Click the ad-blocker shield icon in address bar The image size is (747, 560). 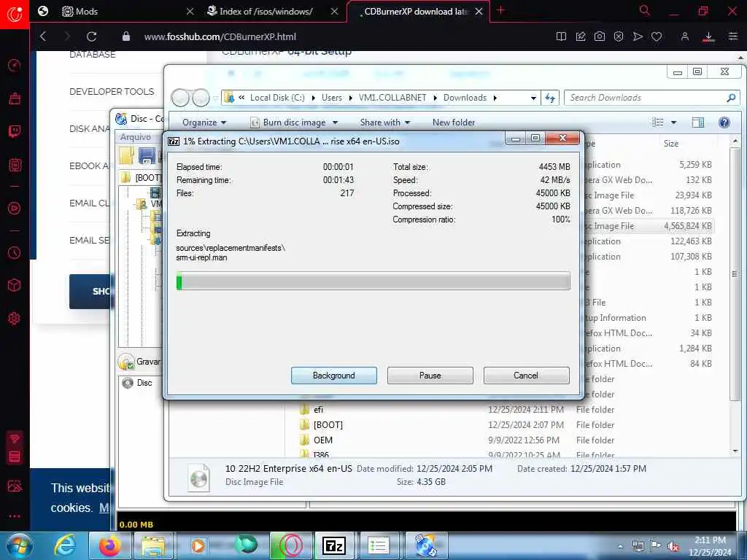point(619,36)
